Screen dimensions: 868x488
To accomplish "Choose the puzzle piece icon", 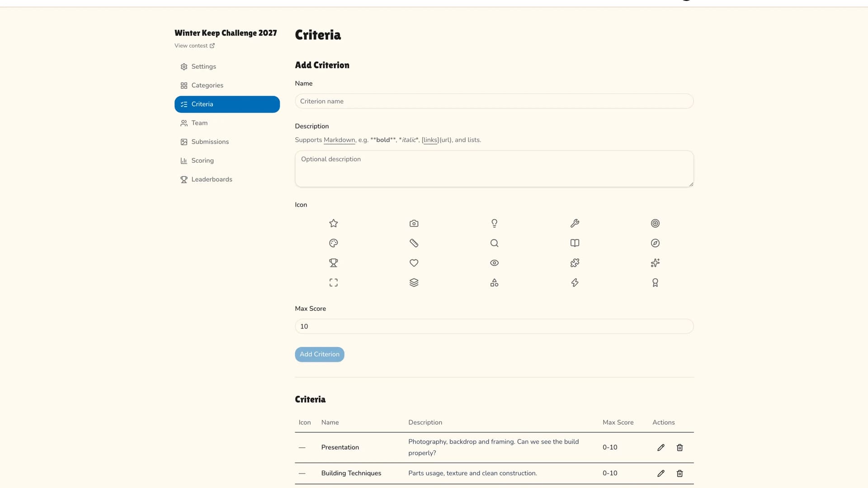I will pos(575,263).
